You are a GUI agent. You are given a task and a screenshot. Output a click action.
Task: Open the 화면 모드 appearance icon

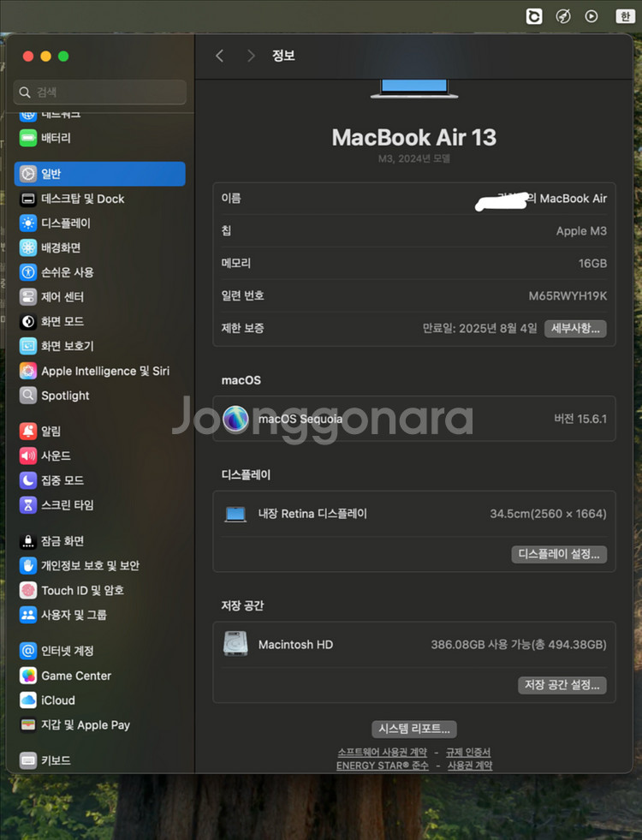click(x=28, y=321)
